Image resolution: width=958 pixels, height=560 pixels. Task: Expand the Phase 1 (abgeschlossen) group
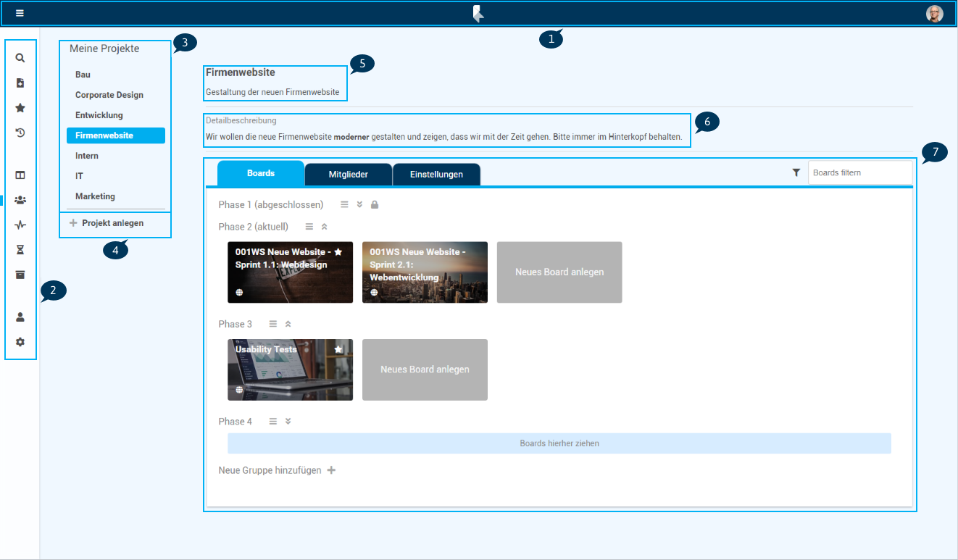tap(359, 205)
